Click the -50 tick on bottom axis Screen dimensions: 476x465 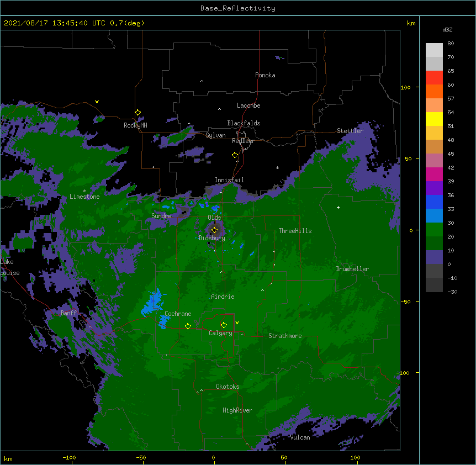click(141, 457)
